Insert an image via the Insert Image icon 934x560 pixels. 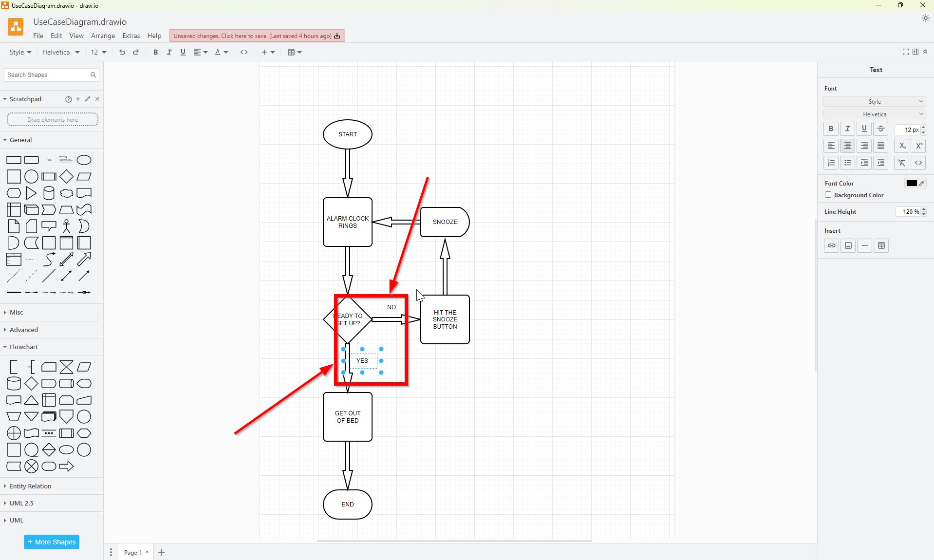tap(848, 246)
